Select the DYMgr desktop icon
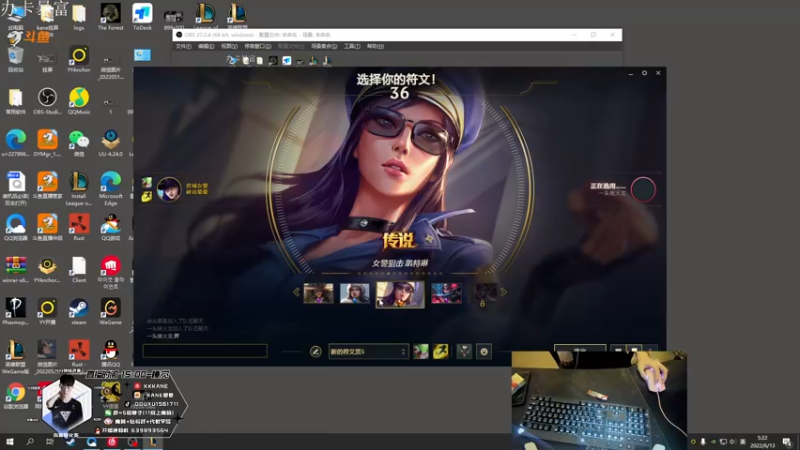The image size is (800, 450). (47, 143)
